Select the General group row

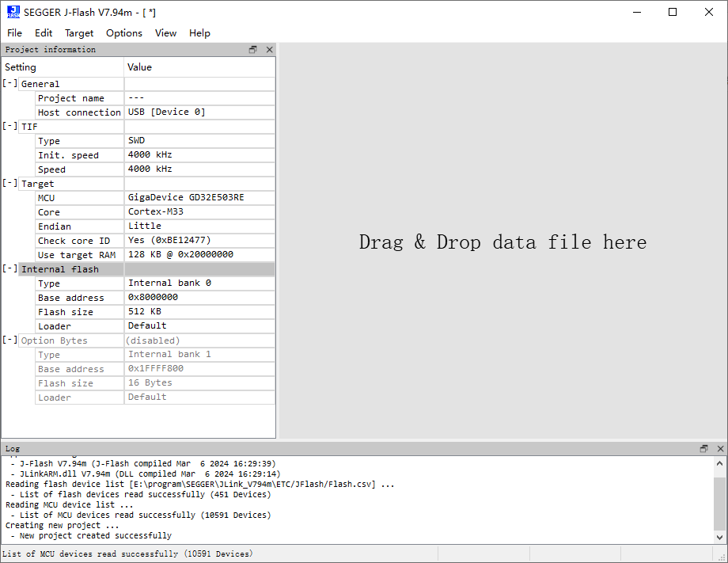click(146, 84)
